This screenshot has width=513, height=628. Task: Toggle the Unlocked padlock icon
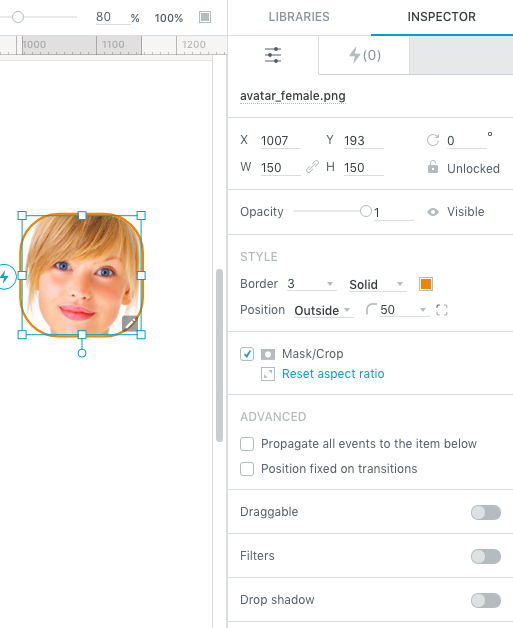coord(433,167)
